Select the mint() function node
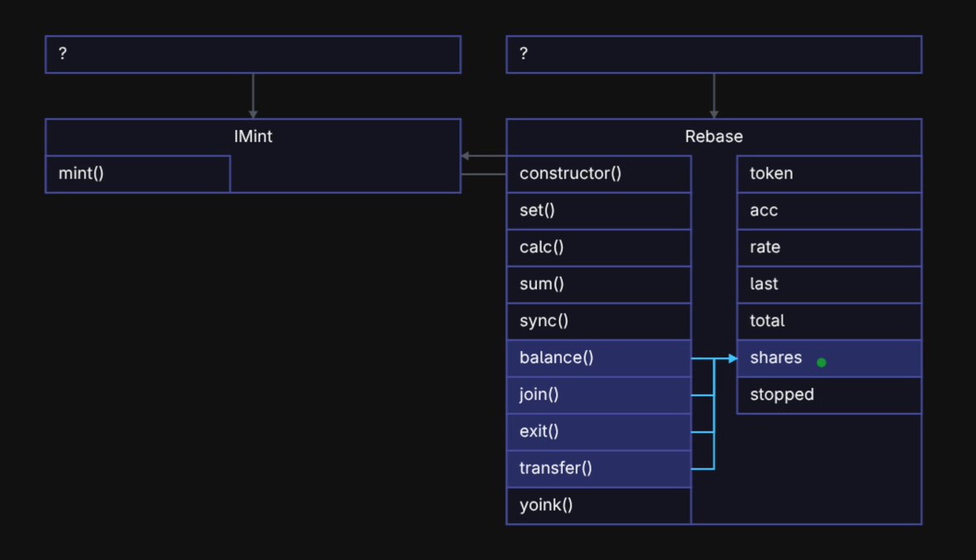Image resolution: width=976 pixels, height=560 pixels. (137, 174)
